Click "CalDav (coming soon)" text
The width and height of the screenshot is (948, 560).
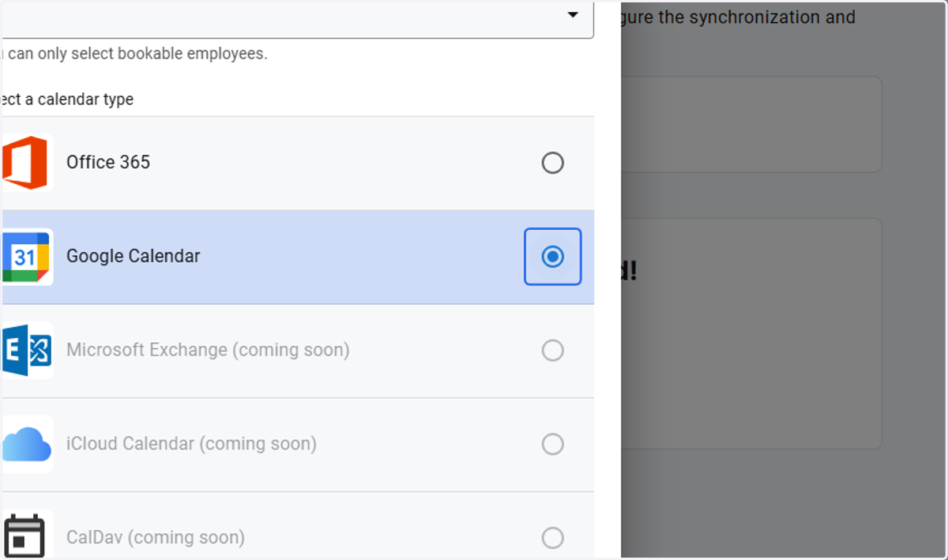coord(156,538)
